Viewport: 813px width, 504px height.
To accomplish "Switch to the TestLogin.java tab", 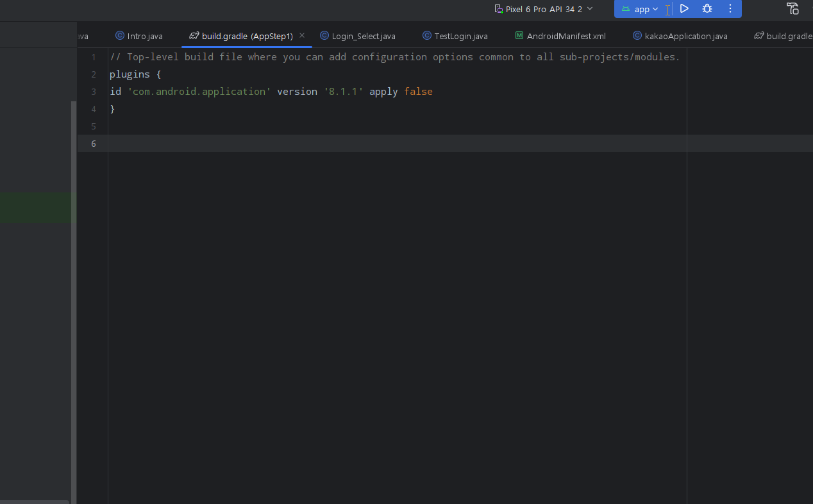I will tap(455, 36).
